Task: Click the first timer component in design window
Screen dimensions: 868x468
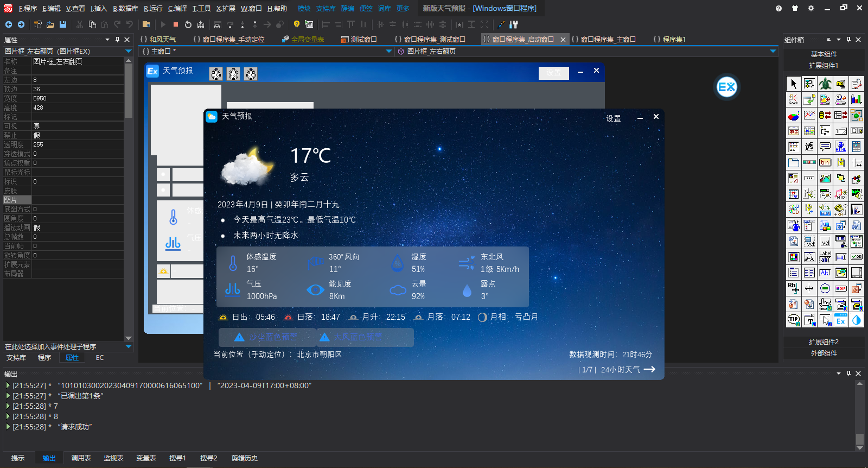Action: coord(216,74)
